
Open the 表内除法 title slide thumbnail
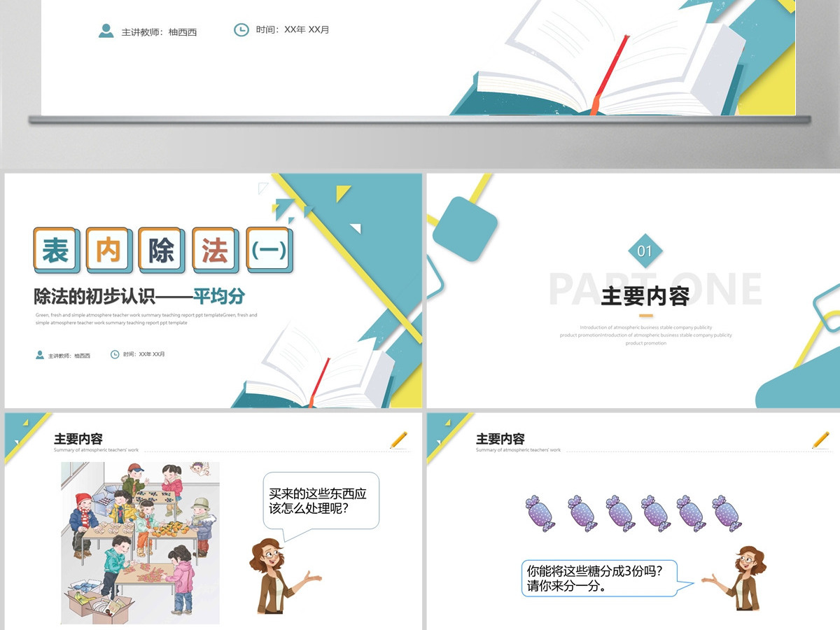tap(213, 290)
